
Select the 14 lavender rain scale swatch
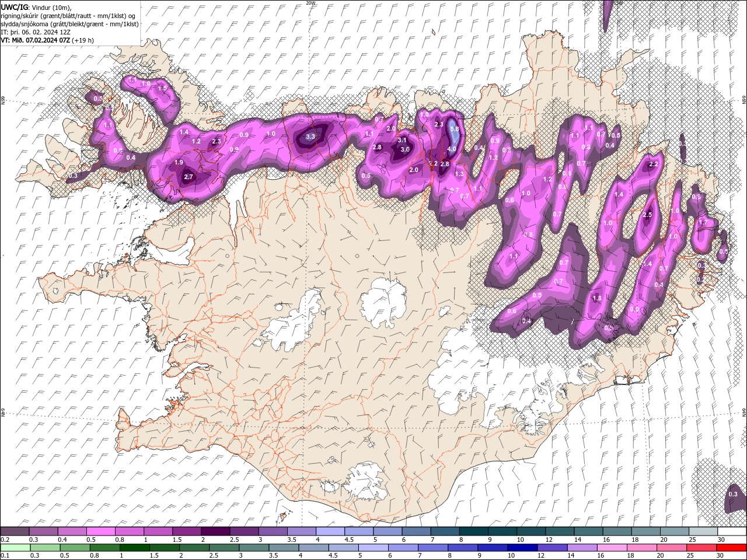tap(581, 548)
